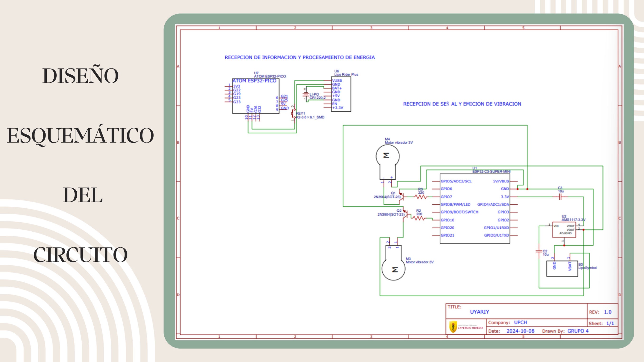Image resolution: width=644 pixels, height=362 pixels.
Task: Click the 2024-10-08 date value
Action: [x=520, y=331]
